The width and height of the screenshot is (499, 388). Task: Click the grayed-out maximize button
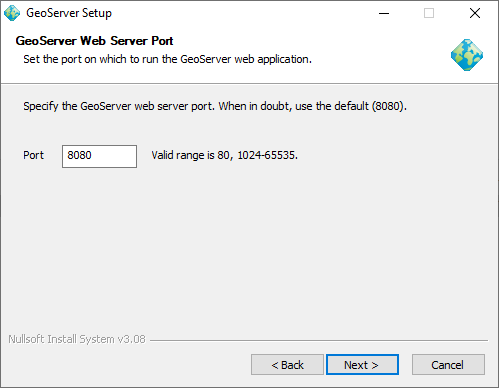[429, 13]
